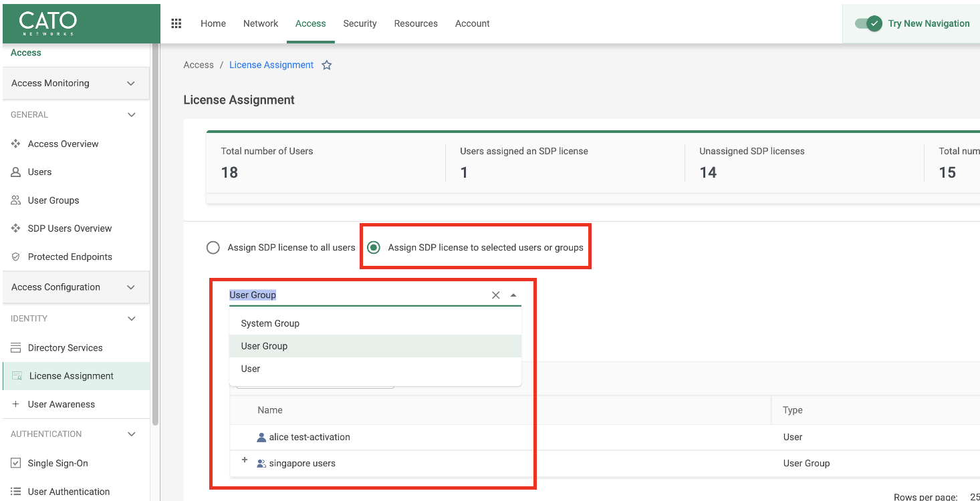Open User Awareness in the sidebar
This screenshot has height=501, width=980.
62,404
